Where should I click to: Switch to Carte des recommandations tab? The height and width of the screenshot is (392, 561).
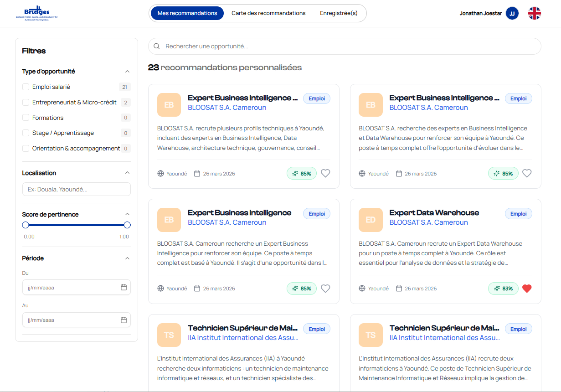(268, 13)
